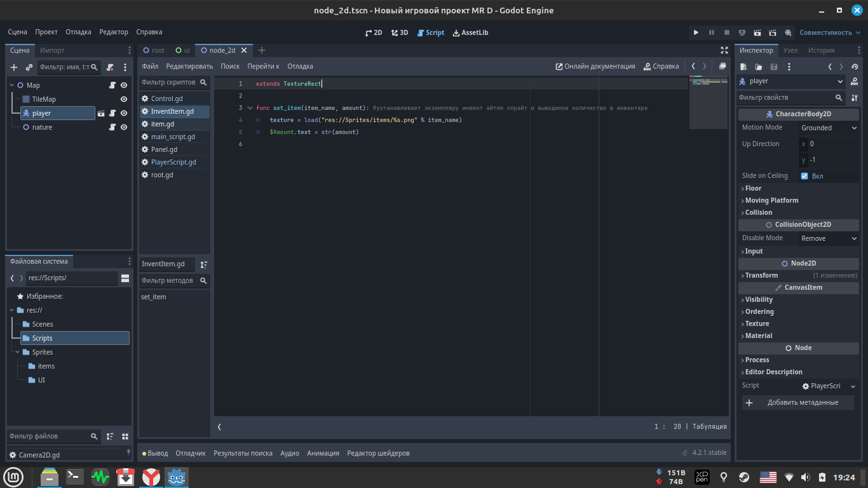Open the player object selector dropdown

click(x=791, y=81)
